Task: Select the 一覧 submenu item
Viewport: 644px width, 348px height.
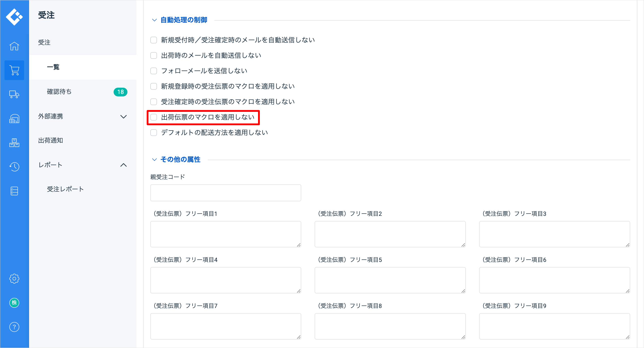Action: tap(83, 67)
